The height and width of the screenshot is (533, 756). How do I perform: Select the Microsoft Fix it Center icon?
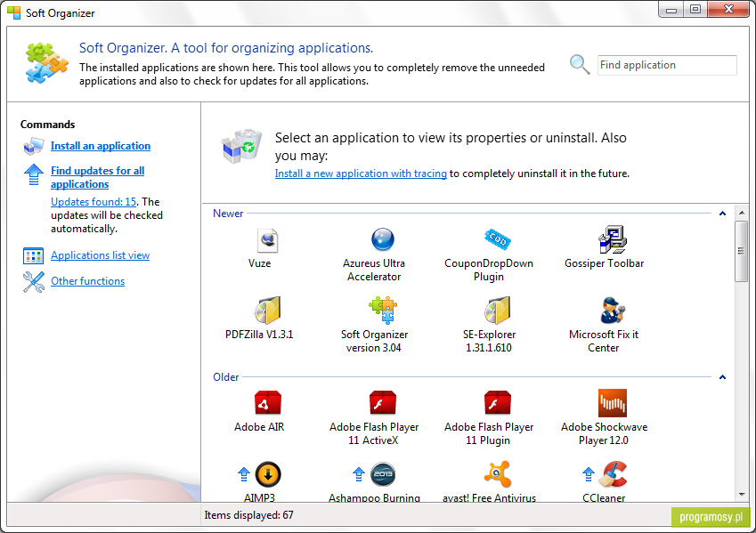click(613, 311)
